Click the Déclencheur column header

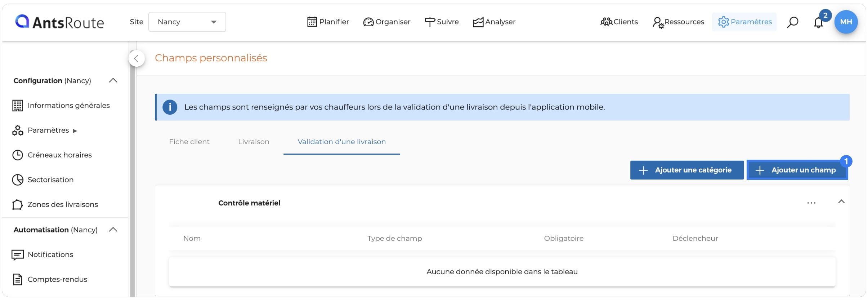click(695, 239)
